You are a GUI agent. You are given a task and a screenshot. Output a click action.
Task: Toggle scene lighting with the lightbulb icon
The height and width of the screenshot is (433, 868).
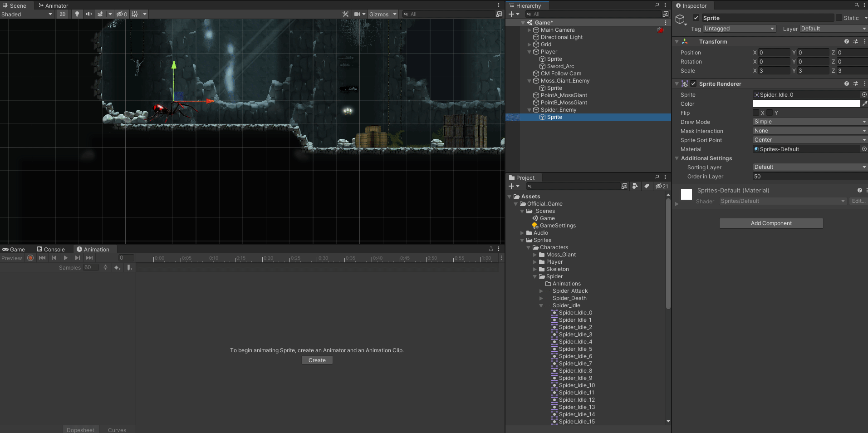(77, 14)
